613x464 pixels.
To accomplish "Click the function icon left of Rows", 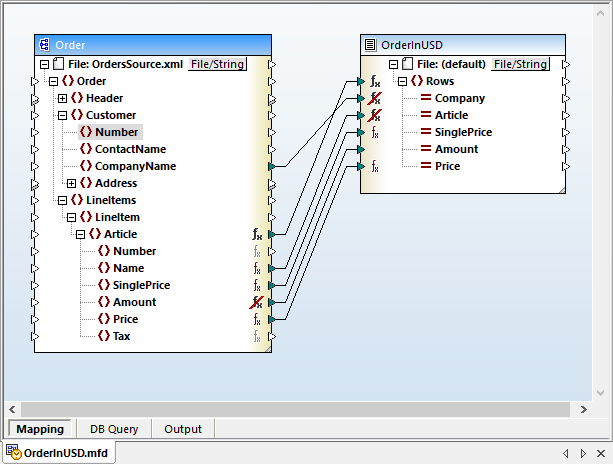I will tap(375, 81).
